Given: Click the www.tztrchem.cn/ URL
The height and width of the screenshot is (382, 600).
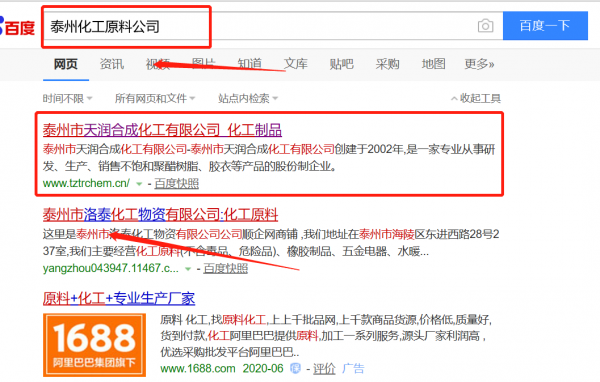Looking at the screenshot, I should (86, 183).
